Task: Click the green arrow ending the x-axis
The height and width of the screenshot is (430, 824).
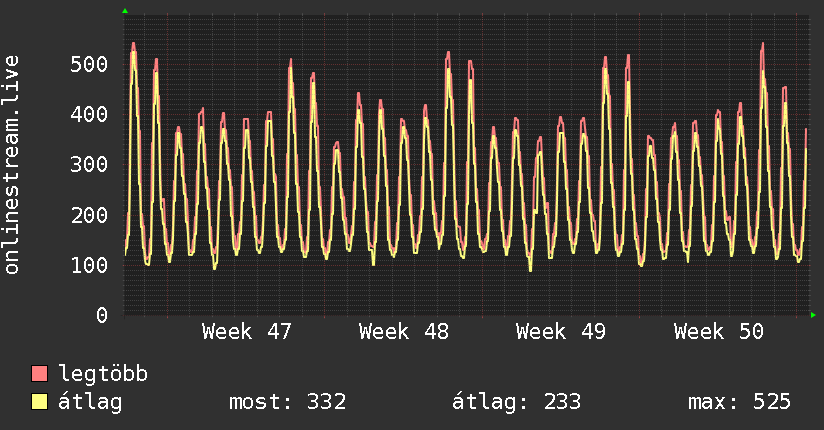Action: click(x=813, y=315)
